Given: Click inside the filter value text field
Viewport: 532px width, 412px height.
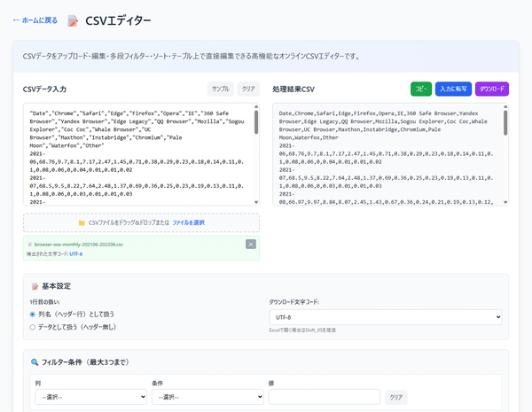Looking at the screenshot, I should point(324,397).
